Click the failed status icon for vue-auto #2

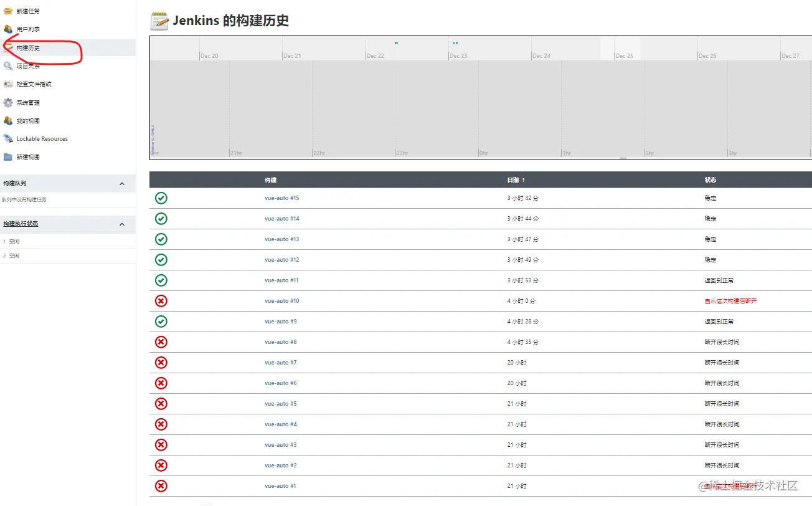coord(161,465)
